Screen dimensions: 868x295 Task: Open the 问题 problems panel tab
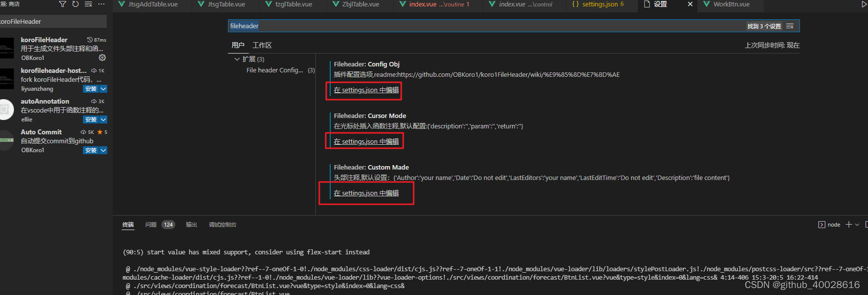click(x=151, y=225)
